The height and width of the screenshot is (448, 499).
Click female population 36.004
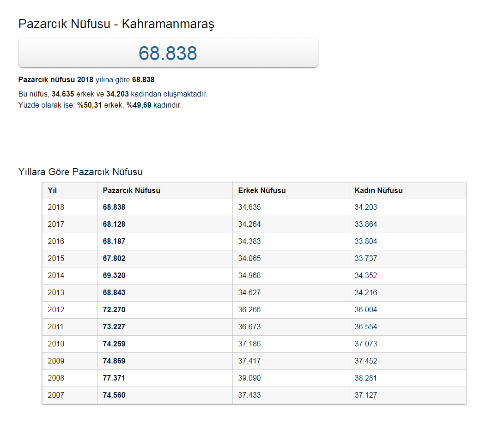point(366,309)
